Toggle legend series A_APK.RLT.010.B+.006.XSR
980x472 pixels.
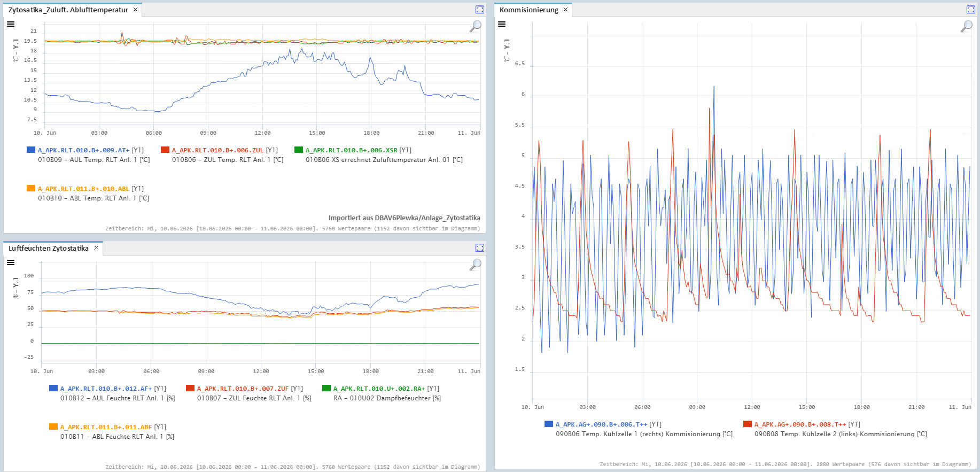coord(352,150)
